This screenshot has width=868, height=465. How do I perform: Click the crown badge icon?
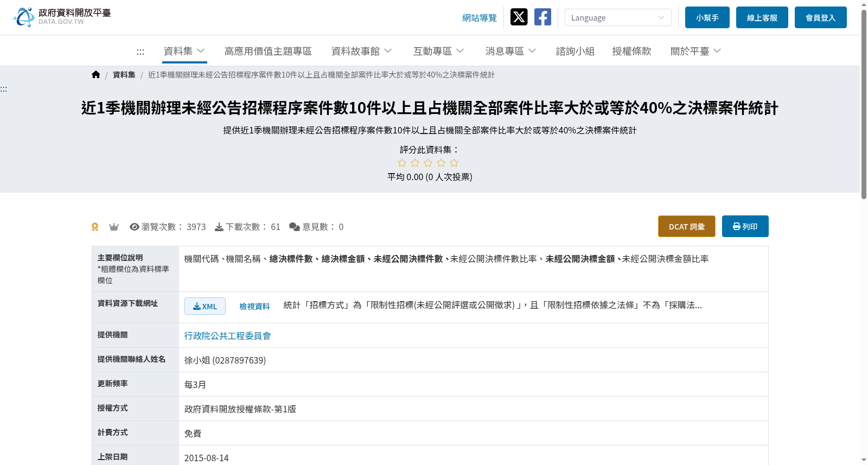[114, 227]
